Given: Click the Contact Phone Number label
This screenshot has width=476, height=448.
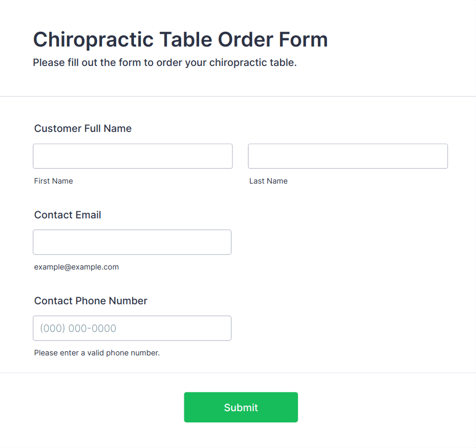Looking at the screenshot, I should click(x=91, y=301).
